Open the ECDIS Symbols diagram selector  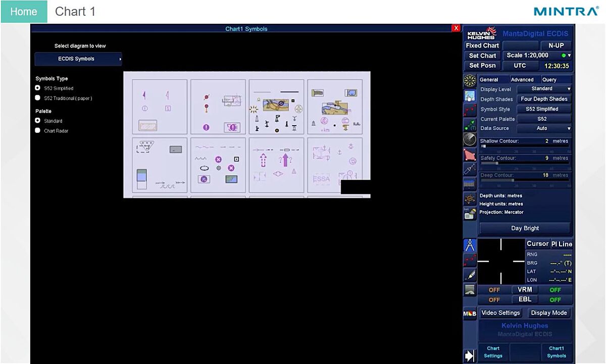tap(78, 59)
